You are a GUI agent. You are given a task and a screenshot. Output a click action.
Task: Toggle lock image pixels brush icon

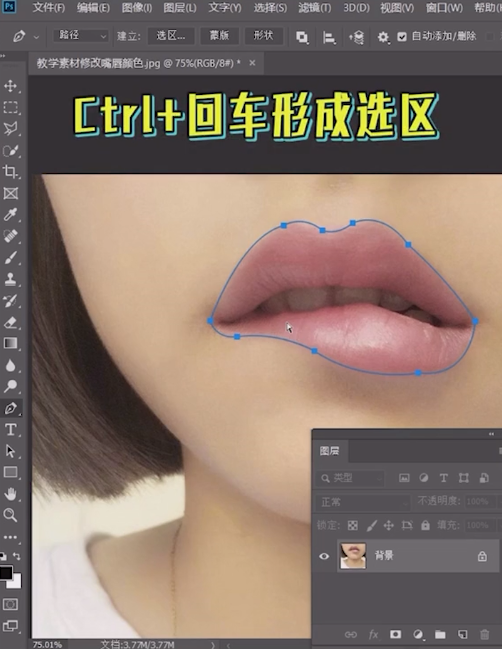pyautogui.click(x=371, y=525)
